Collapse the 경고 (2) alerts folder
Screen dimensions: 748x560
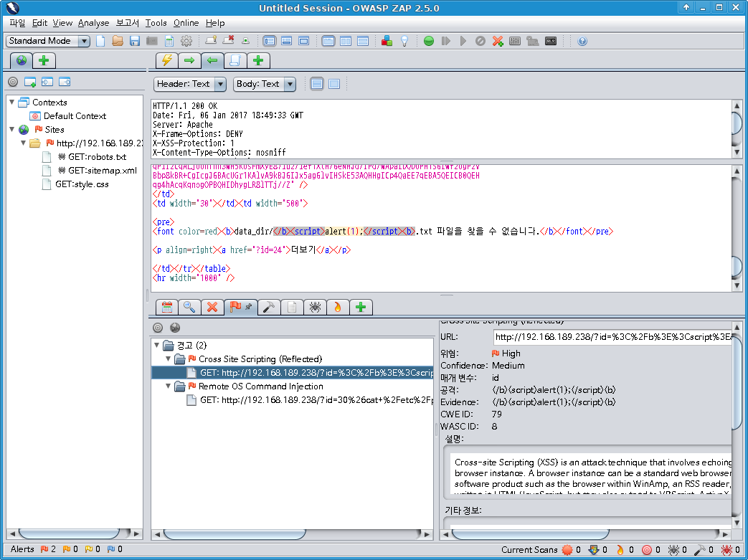click(156, 345)
